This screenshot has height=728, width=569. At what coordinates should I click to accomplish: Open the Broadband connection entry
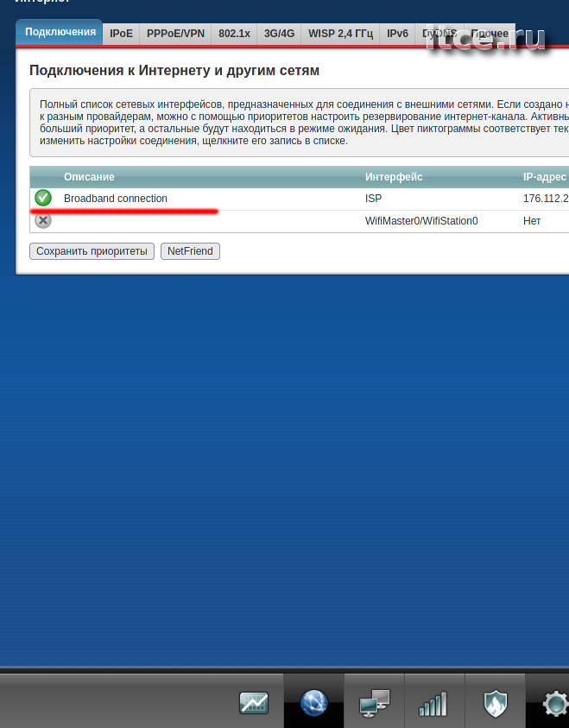116,199
